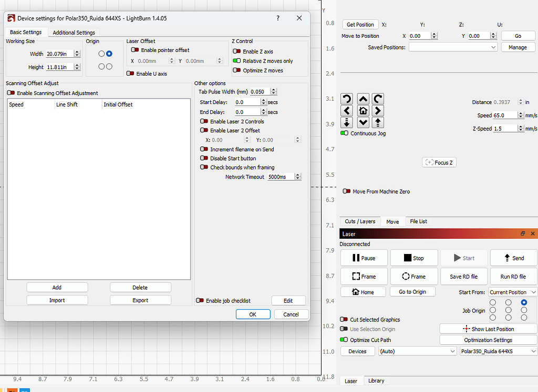This screenshot has width=538, height=392.
Task: Click the Optimization Settings button
Action: [488, 340]
